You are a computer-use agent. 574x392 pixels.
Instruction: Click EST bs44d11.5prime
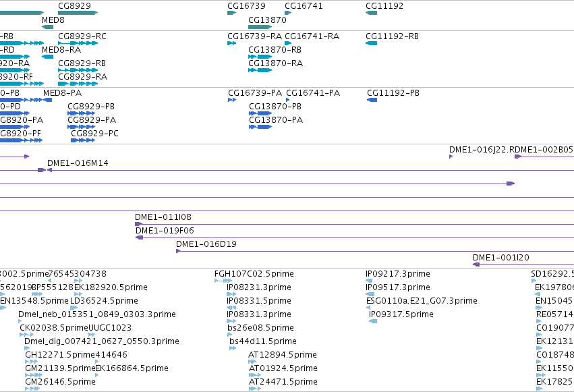coord(233,348)
